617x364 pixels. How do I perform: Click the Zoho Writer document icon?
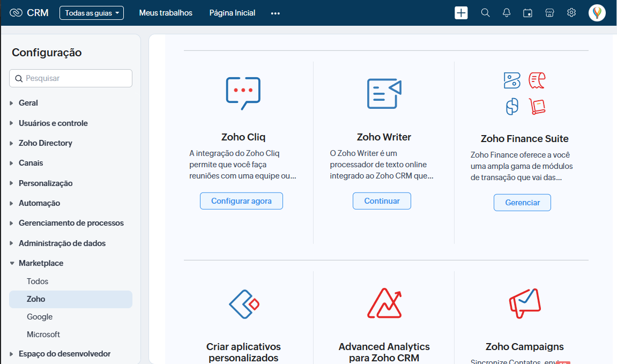384,93
